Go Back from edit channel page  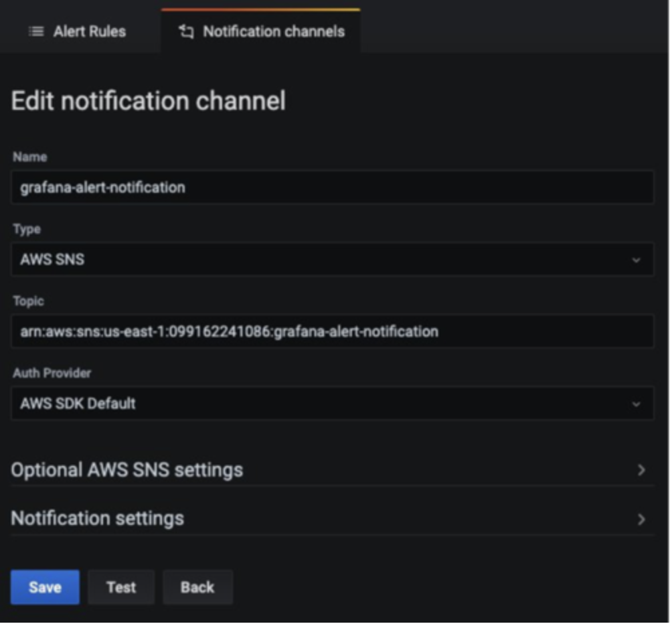click(x=197, y=587)
